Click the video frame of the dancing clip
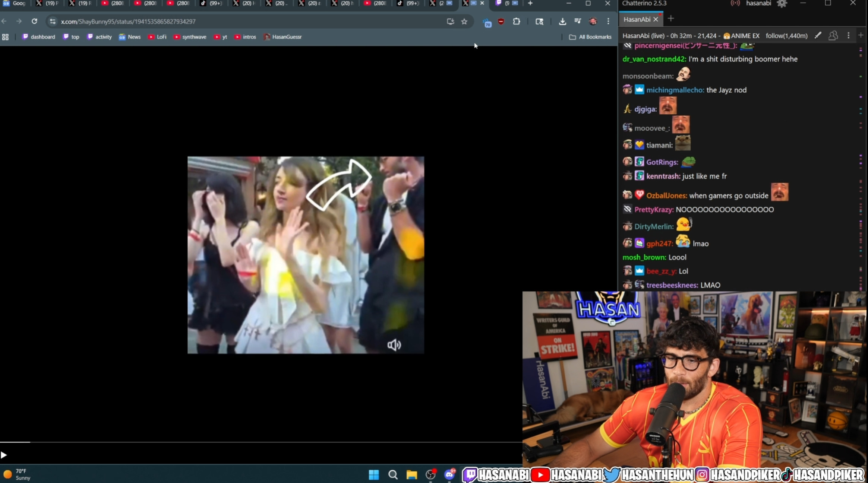Image resolution: width=868 pixels, height=483 pixels. click(x=306, y=255)
